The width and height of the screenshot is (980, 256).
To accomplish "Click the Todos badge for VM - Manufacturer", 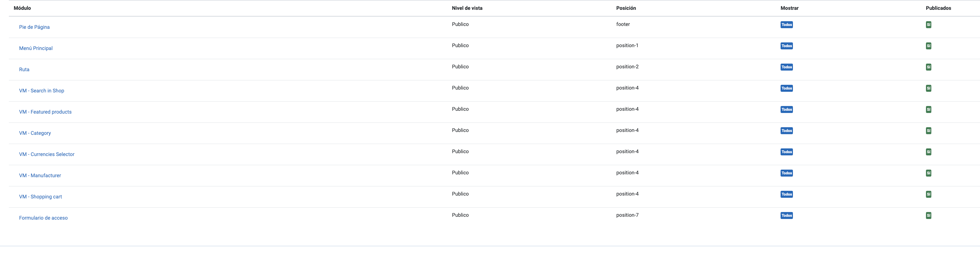I will (x=786, y=173).
